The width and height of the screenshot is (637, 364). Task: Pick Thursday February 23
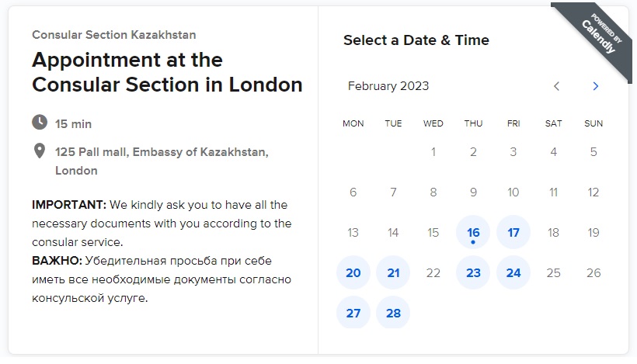tap(473, 272)
